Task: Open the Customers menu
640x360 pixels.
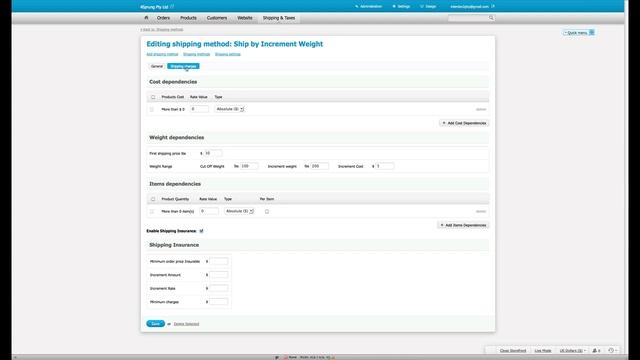Action: coord(217,18)
